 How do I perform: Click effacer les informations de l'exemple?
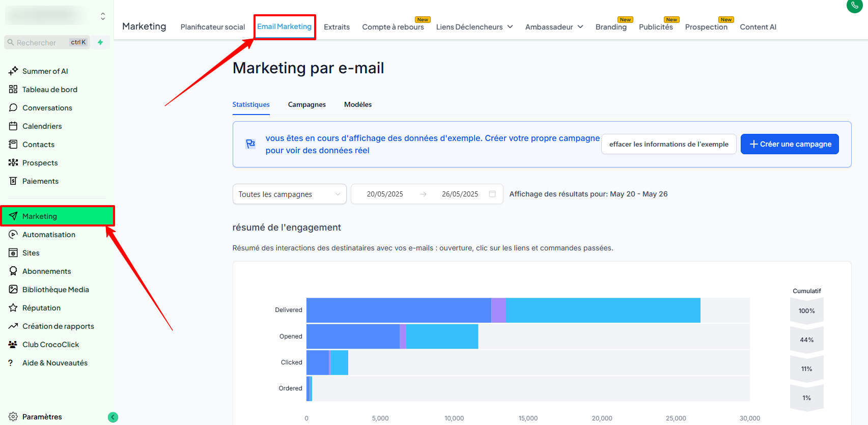coord(669,144)
